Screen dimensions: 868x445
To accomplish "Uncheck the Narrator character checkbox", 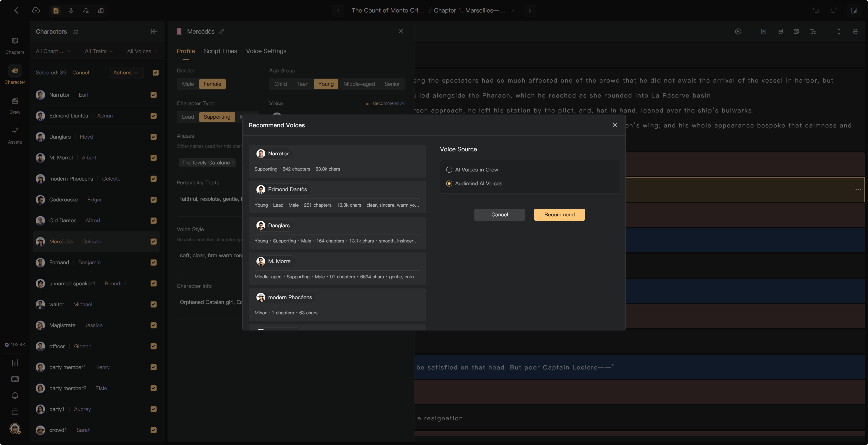I will (x=154, y=95).
